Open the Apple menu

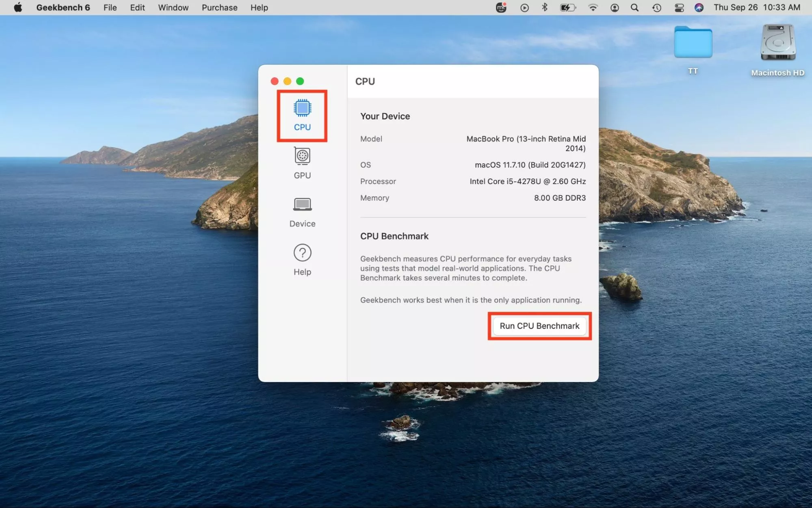(18, 8)
